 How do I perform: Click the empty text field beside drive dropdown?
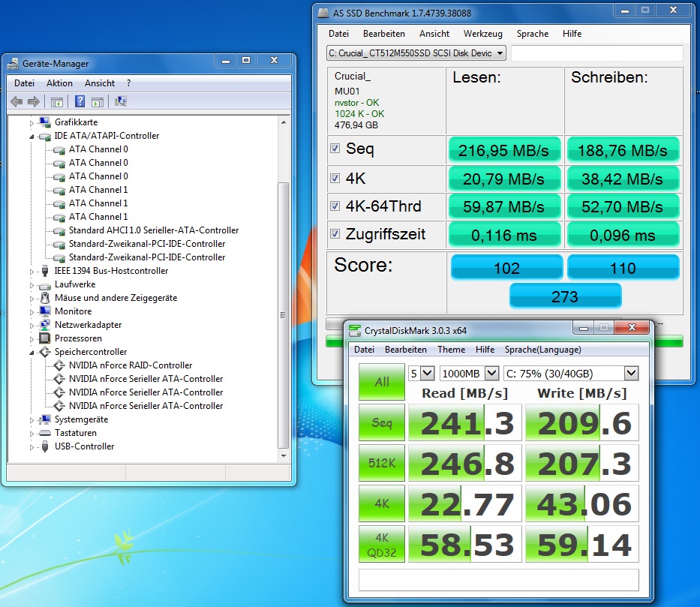tap(597, 53)
